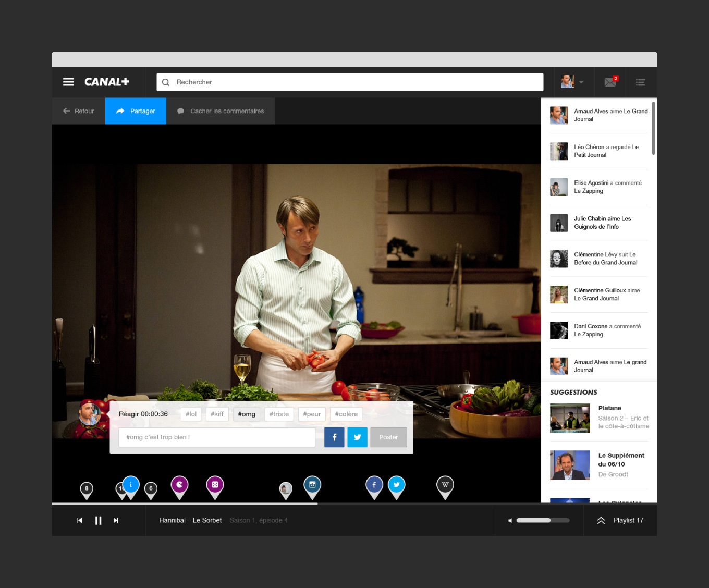Click the blue info marker on timeline
The height and width of the screenshot is (588, 709).
click(131, 485)
